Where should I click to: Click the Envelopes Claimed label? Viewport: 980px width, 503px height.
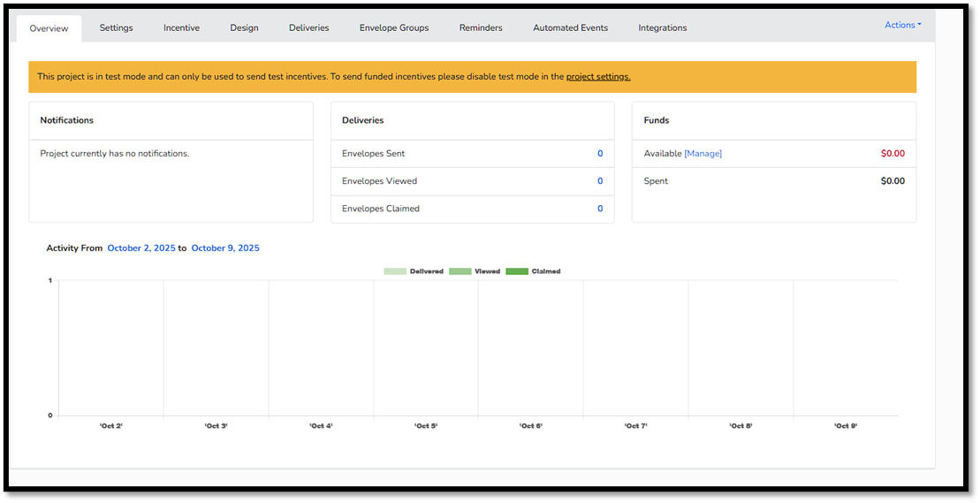click(381, 208)
